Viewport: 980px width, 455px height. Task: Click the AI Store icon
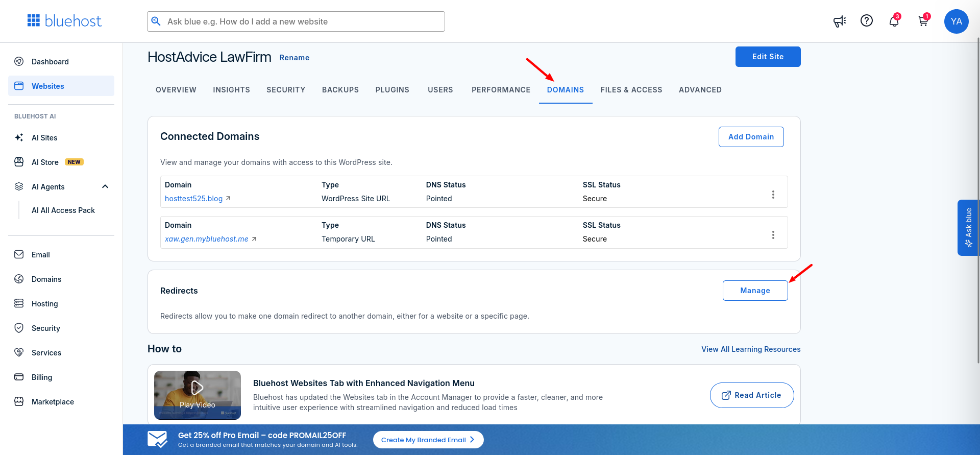[x=19, y=162]
